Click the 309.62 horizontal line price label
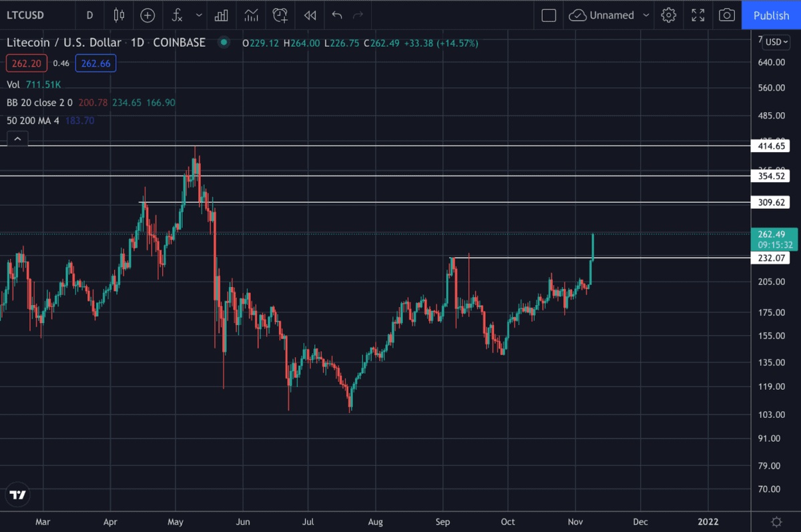The width and height of the screenshot is (801, 532). pos(771,202)
